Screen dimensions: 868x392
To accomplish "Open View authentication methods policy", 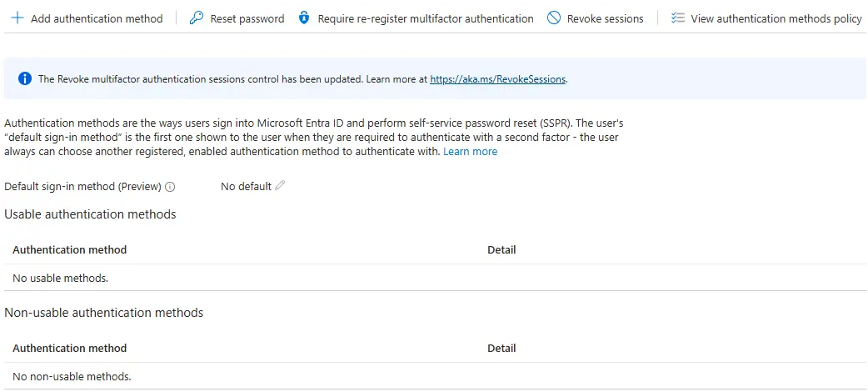I will tap(766, 18).
